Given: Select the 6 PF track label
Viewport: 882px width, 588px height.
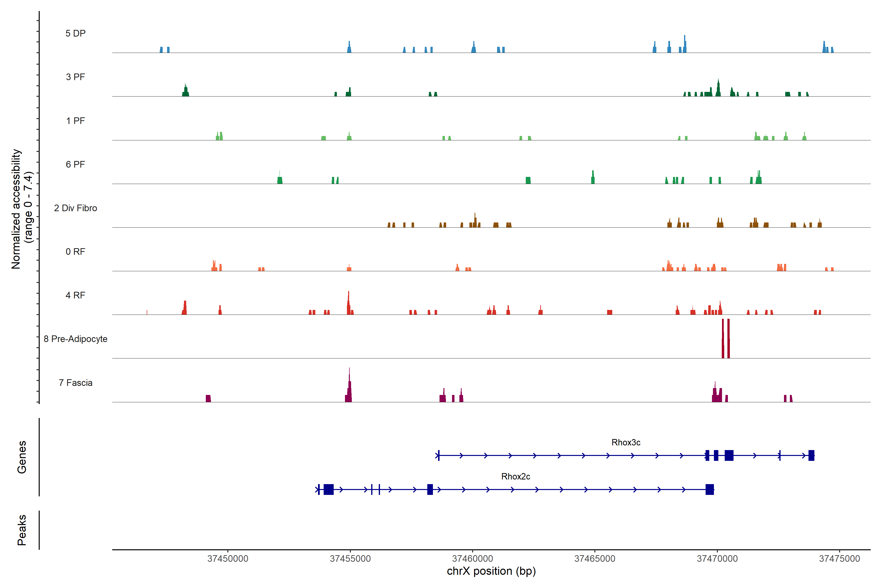Looking at the screenshot, I should [x=75, y=164].
